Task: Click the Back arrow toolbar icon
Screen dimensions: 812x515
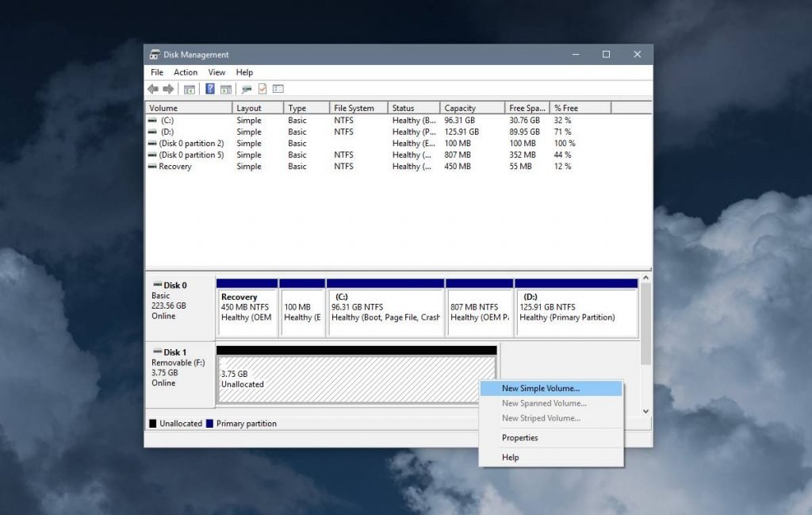Action: tap(153, 89)
